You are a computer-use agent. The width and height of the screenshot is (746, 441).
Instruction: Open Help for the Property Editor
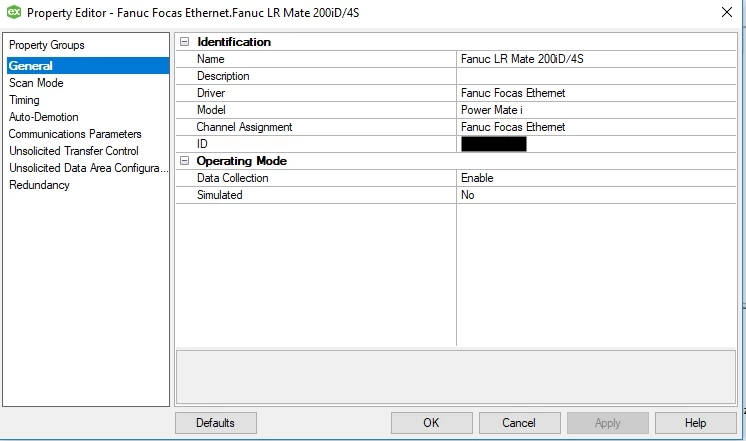[x=696, y=423]
